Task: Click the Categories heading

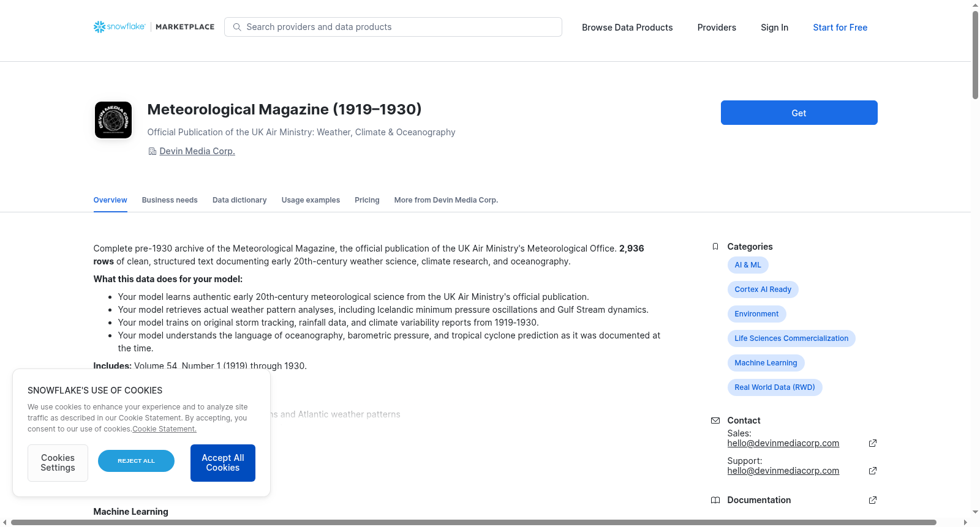Action: [750, 247]
